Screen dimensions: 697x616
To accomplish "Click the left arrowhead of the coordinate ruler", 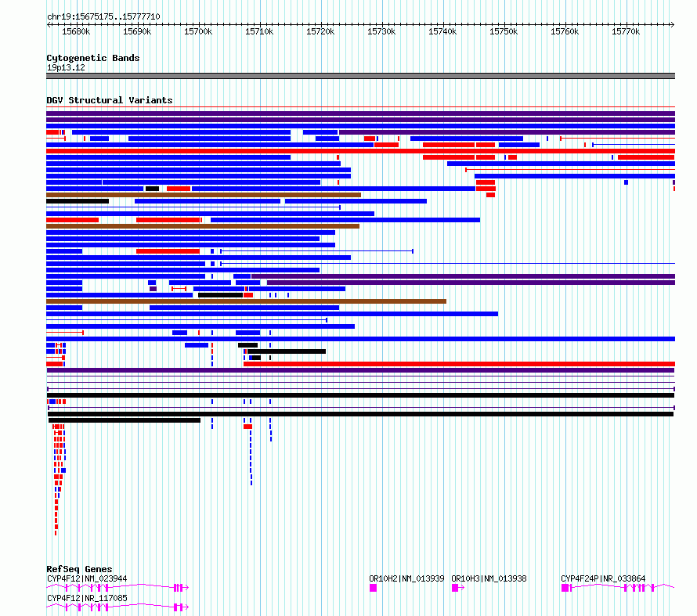I will pyautogui.click(x=49, y=24).
